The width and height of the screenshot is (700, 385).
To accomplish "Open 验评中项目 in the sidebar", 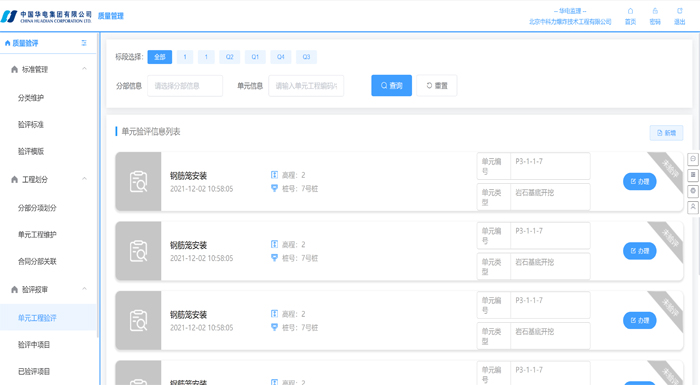I will (x=34, y=344).
